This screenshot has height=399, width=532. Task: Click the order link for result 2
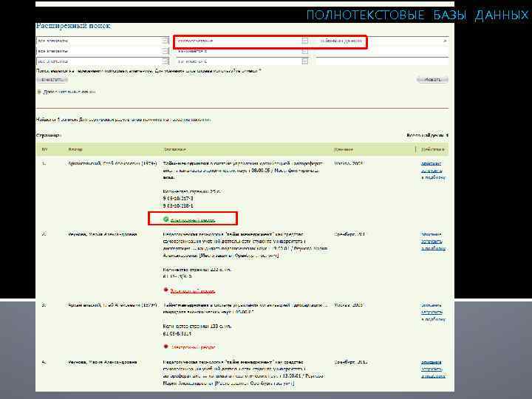[x=432, y=241]
